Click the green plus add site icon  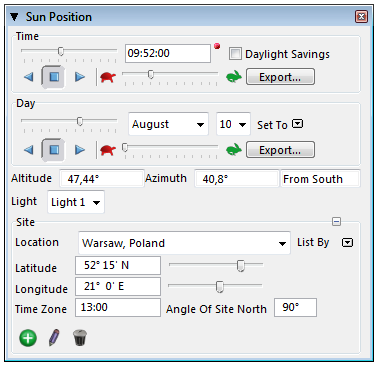(x=28, y=338)
